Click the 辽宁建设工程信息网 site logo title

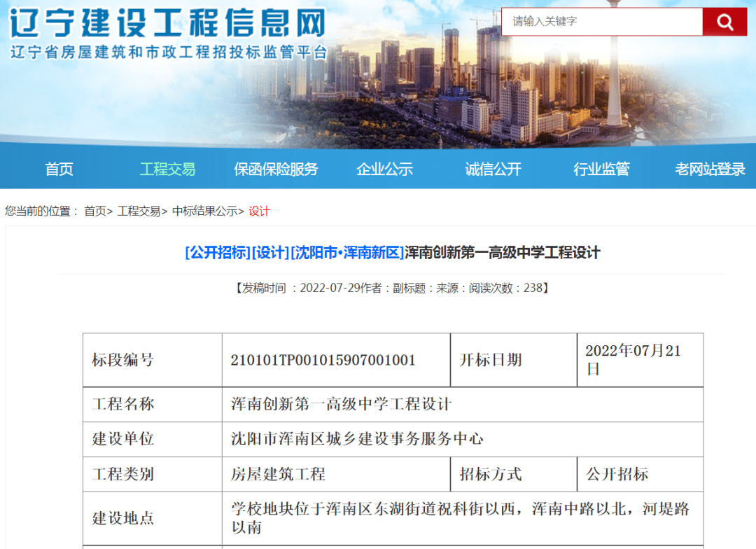point(168,22)
